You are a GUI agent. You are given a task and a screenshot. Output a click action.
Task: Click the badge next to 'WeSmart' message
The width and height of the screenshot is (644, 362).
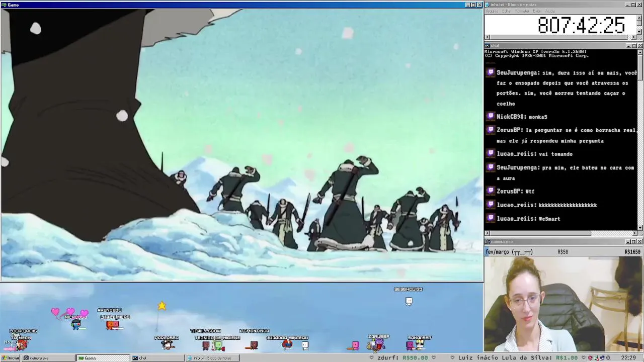pos(491,218)
